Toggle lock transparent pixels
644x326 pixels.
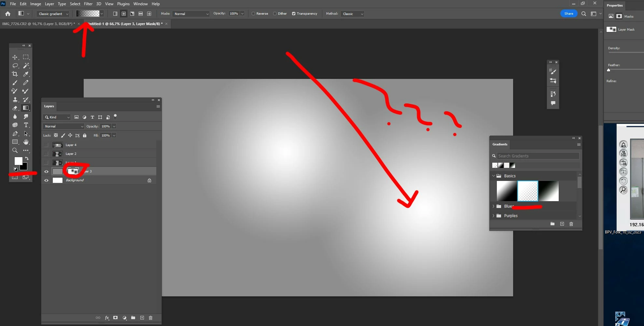tap(56, 135)
